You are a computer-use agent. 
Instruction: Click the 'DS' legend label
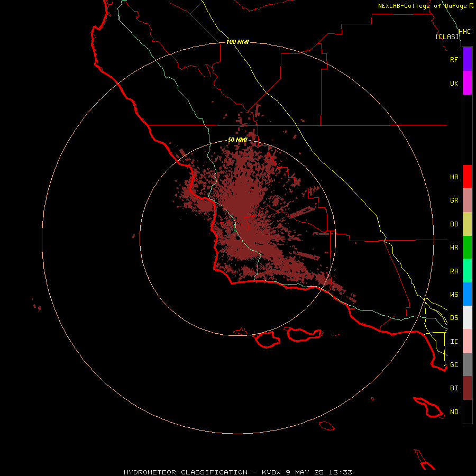pos(454,317)
